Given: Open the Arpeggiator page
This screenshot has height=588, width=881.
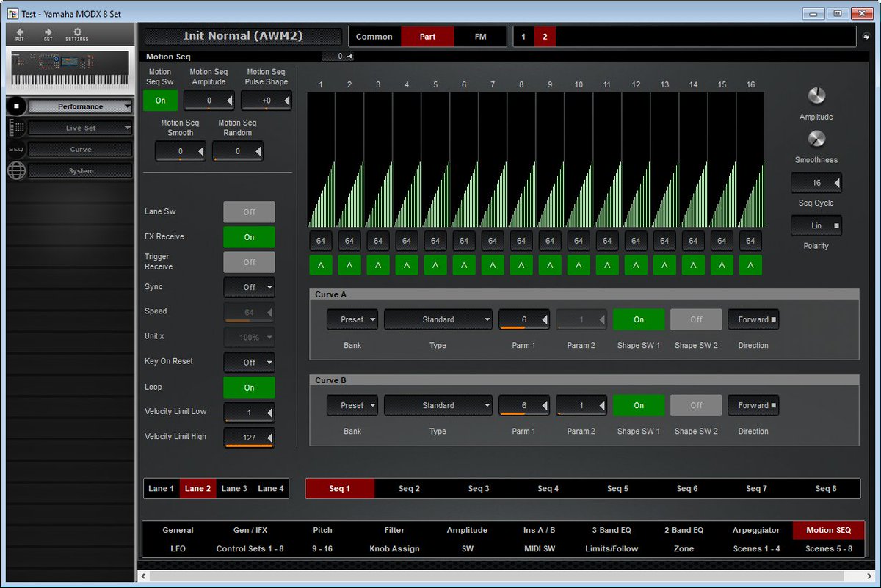Looking at the screenshot, I should point(756,530).
